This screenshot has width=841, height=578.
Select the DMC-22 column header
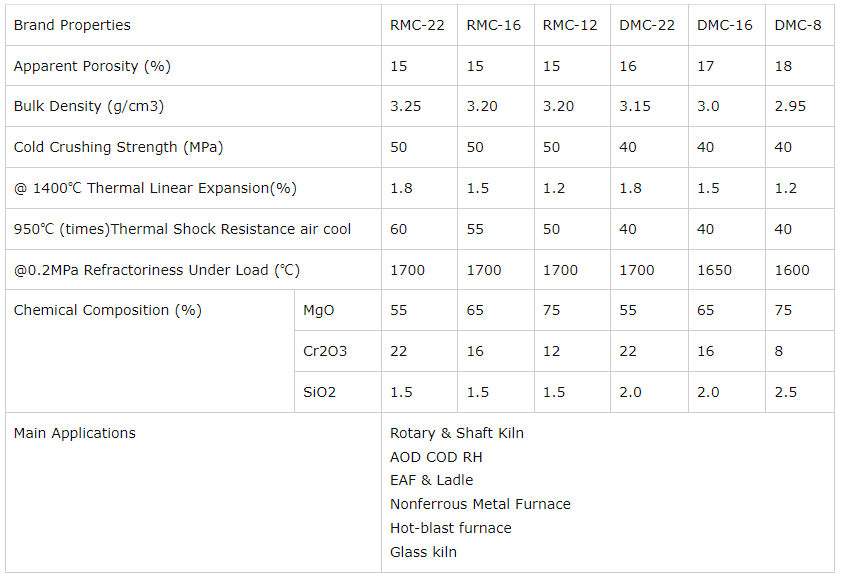pos(647,25)
